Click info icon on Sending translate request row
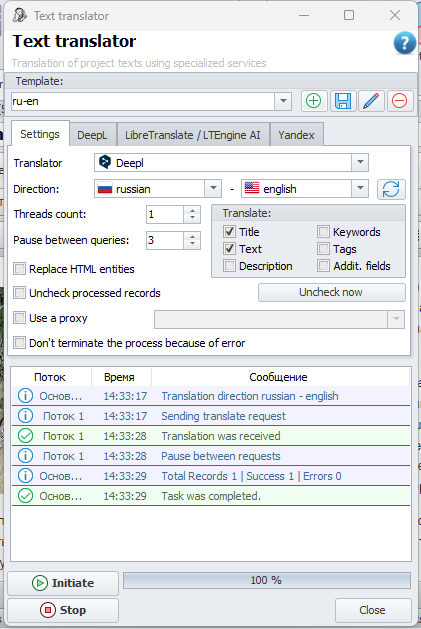This screenshot has width=421, height=629. 25,416
